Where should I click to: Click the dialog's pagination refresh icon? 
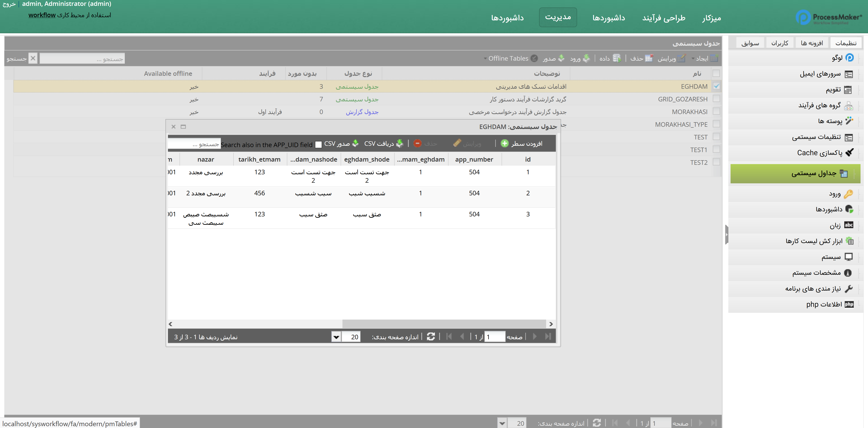(431, 336)
